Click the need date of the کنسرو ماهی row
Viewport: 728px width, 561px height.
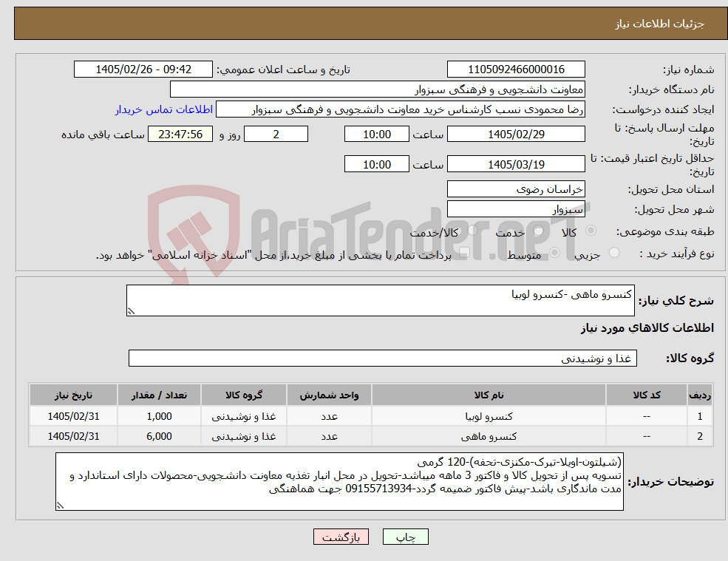tap(73, 436)
